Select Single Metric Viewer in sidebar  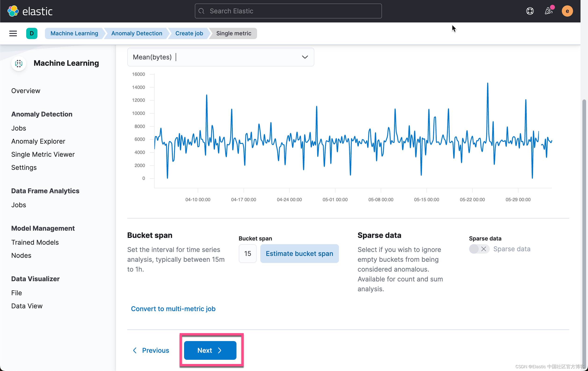tap(43, 154)
